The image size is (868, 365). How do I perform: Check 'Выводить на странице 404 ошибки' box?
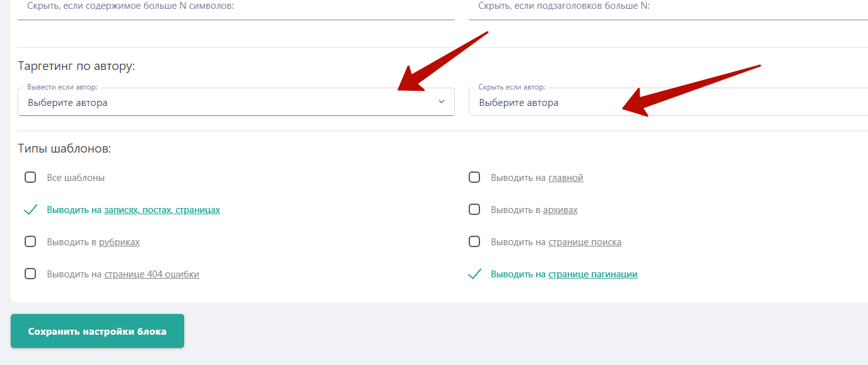(30, 274)
